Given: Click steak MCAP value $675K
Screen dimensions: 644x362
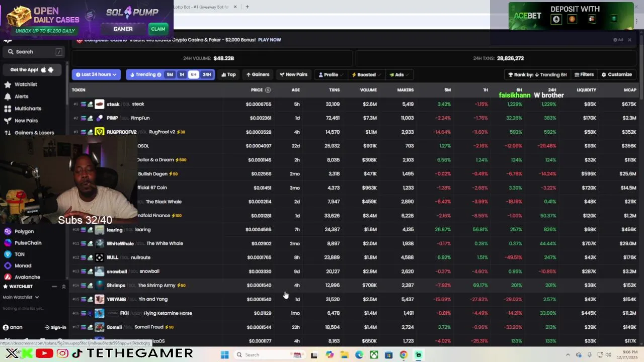Looking at the screenshot, I should (x=629, y=104).
